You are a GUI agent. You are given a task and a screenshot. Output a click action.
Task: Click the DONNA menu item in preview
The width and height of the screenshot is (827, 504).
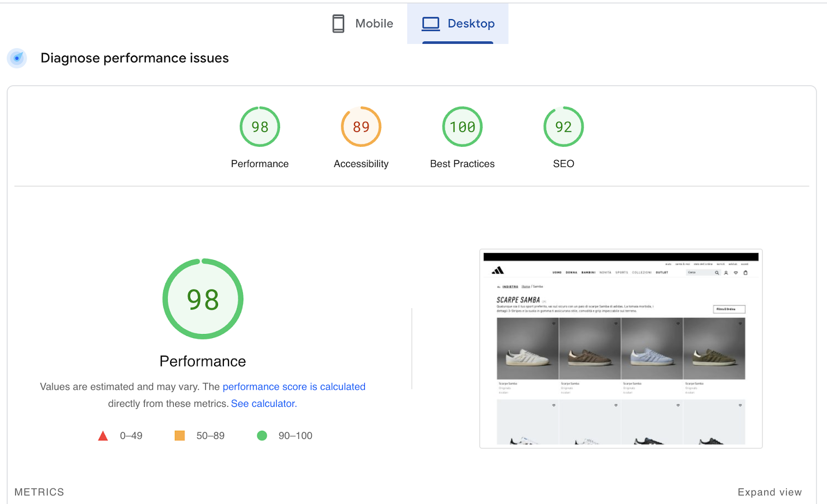[x=571, y=272]
